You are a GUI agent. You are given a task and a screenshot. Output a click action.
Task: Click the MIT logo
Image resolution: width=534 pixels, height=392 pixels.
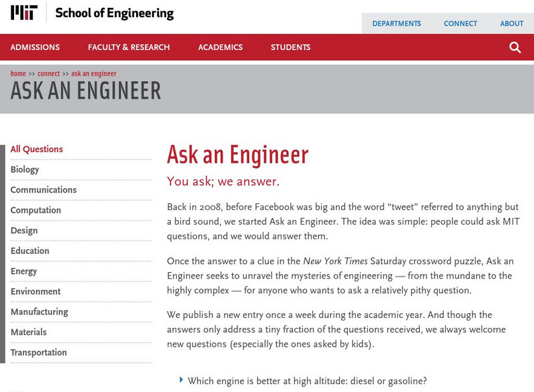click(x=24, y=12)
